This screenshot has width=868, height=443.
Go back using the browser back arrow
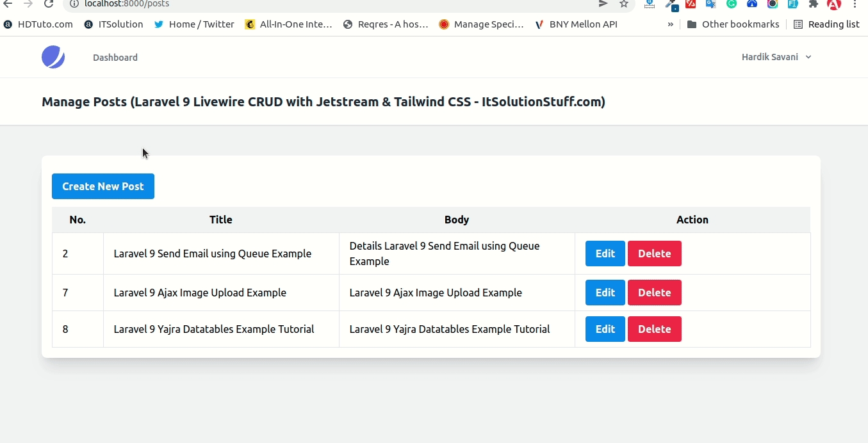click(8, 4)
